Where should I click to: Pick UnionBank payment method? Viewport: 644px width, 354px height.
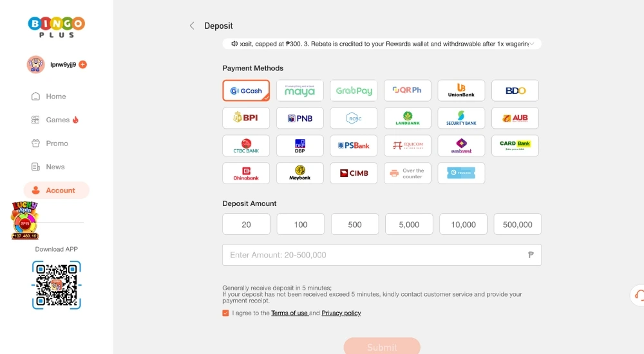tap(461, 90)
